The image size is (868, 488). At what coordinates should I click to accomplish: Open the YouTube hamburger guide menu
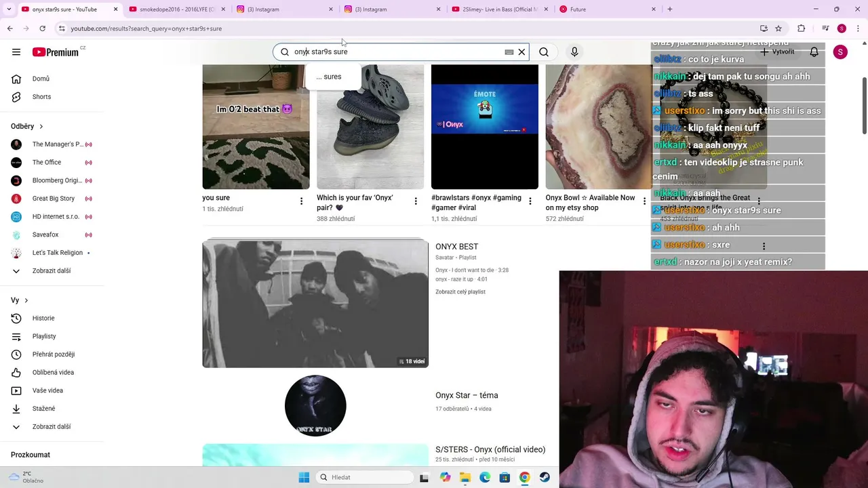[x=16, y=52]
